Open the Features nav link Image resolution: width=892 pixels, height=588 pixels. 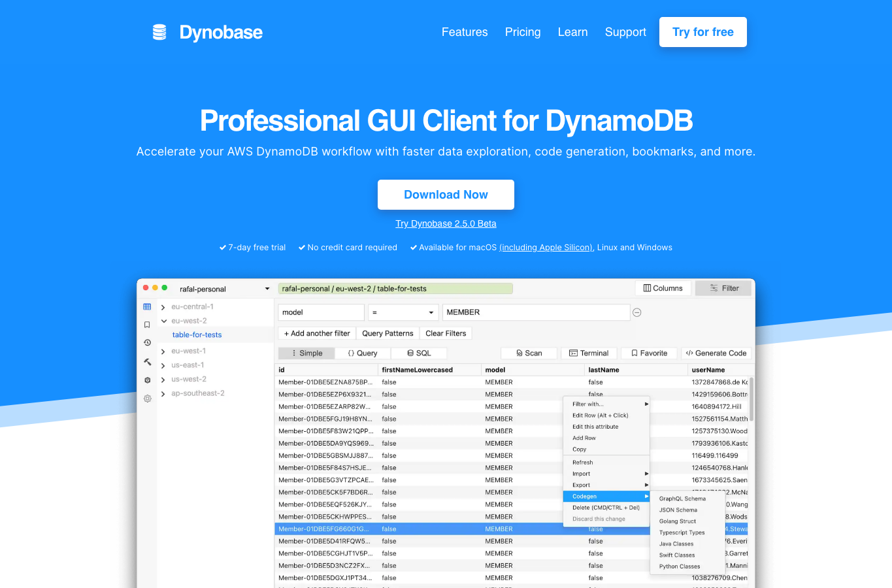(x=465, y=32)
